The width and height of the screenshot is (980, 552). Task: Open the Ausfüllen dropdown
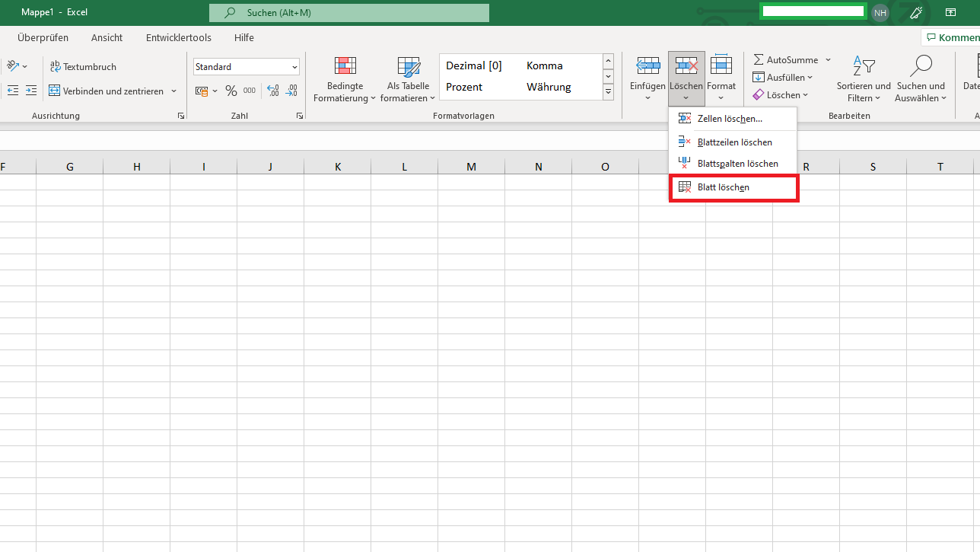click(x=783, y=78)
